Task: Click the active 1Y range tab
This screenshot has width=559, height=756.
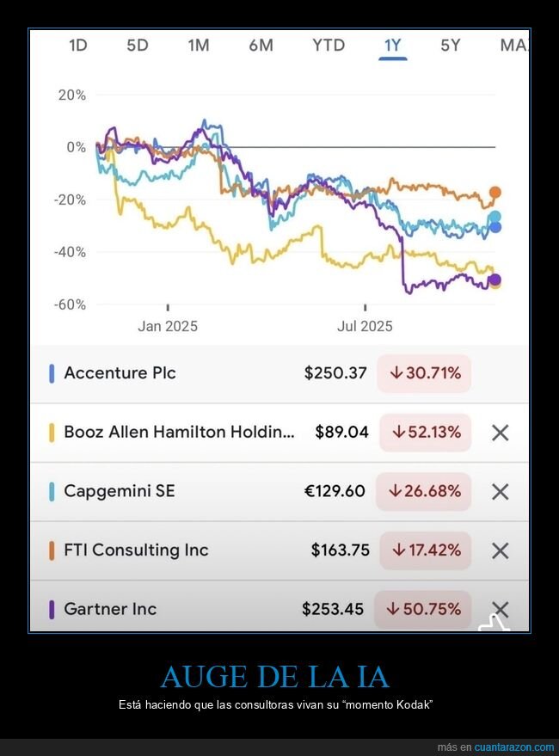Action: [x=392, y=46]
